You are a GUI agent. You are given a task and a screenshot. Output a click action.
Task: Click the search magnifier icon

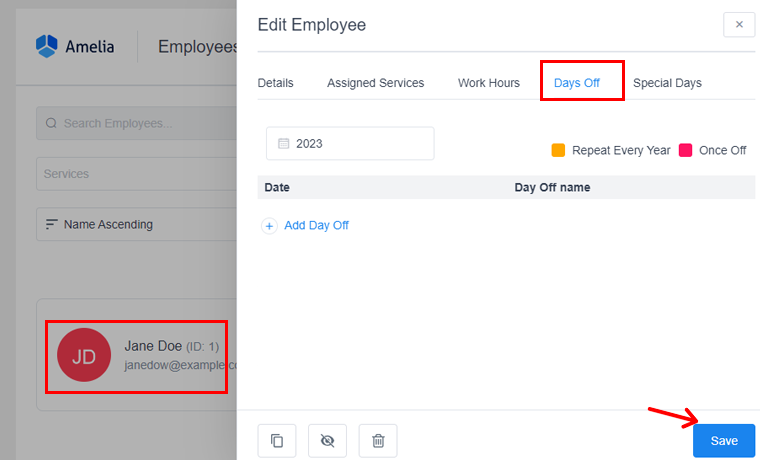click(51, 123)
